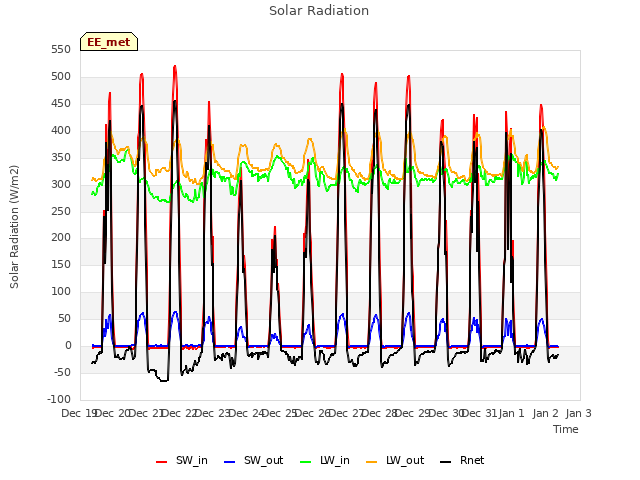Click the -50 y-axis tick label
This screenshot has height=480, width=640.
[62, 372]
